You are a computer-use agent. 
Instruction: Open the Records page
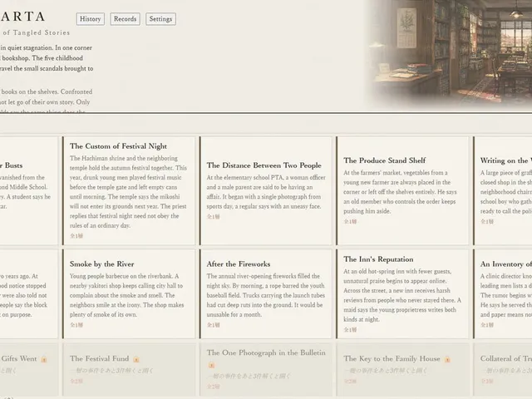(125, 19)
